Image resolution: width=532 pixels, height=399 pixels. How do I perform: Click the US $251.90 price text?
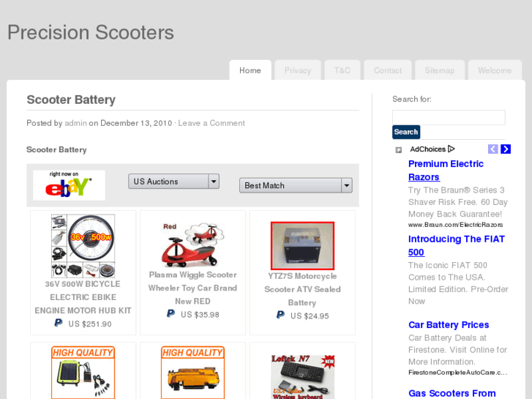pyautogui.click(x=90, y=324)
